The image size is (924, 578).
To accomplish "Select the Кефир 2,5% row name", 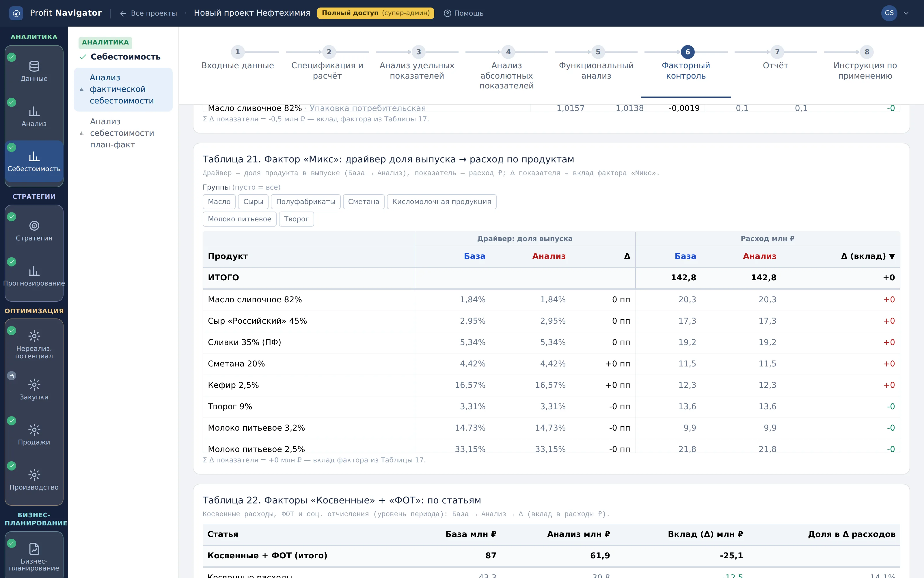I will pyautogui.click(x=233, y=385).
